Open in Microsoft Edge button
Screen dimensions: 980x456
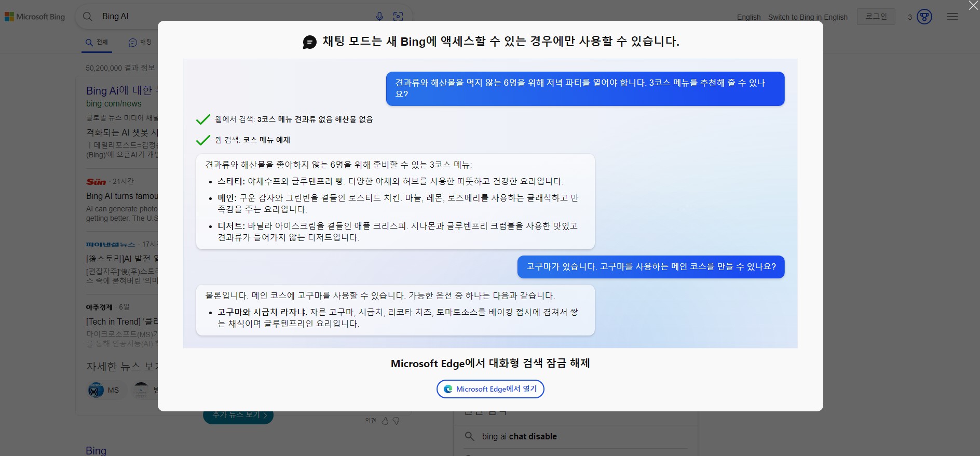pyautogui.click(x=490, y=389)
